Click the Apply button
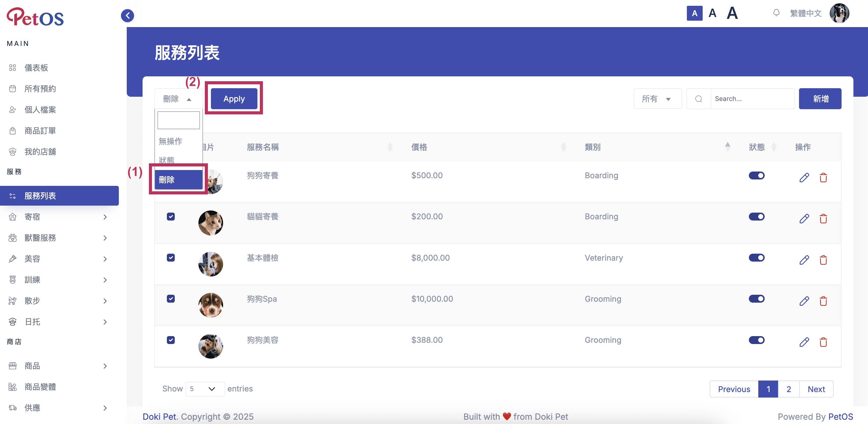The height and width of the screenshot is (424, 868). (234, 99)
